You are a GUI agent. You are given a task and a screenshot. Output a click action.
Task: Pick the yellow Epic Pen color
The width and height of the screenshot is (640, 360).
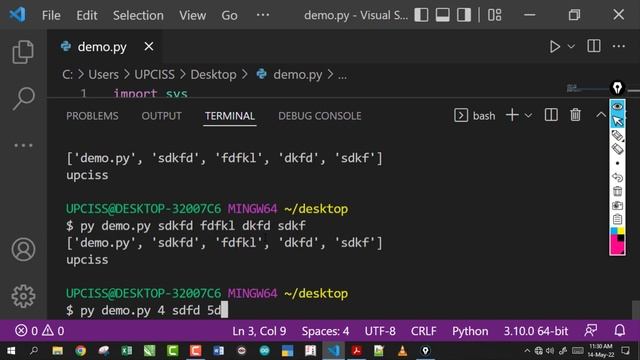(621, 231)
